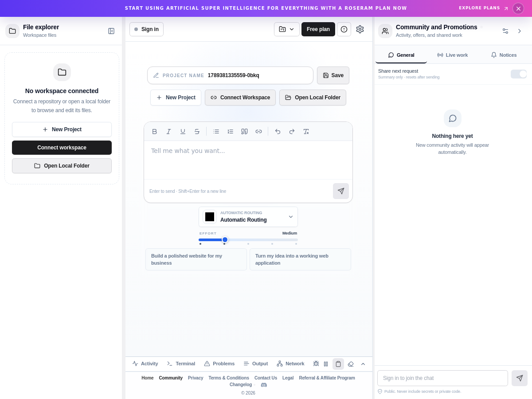Viewport: 532px width, 399px height.
Task: Open the settings gear in top bar
Action: click(360, 29)
